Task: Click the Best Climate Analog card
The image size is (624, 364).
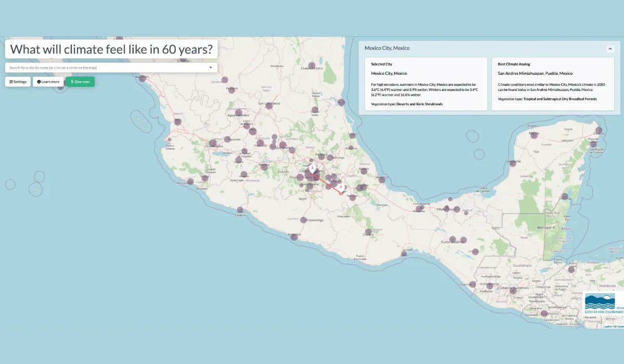Action: coord(553,84)
